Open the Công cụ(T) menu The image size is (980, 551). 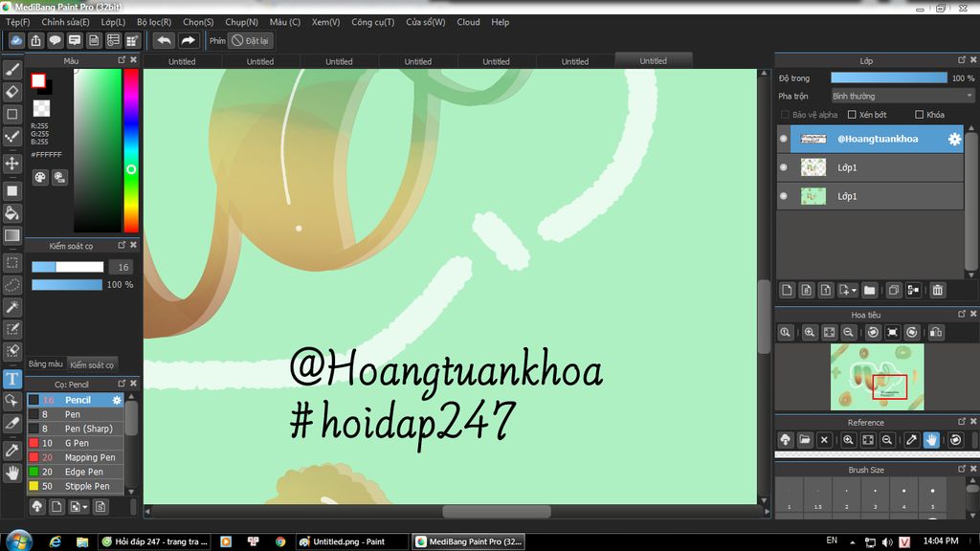click(x=372, y=22)
